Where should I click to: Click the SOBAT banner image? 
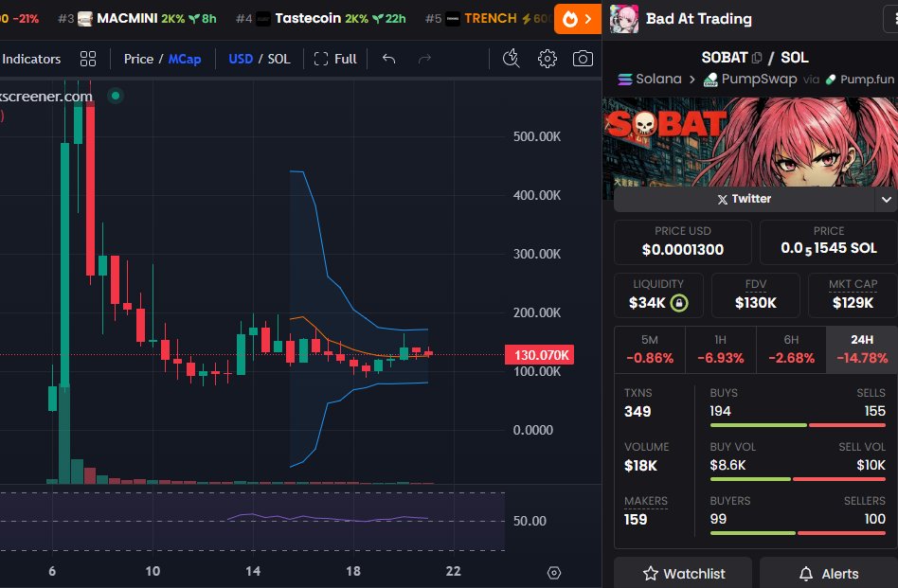(x=749, y=142)
